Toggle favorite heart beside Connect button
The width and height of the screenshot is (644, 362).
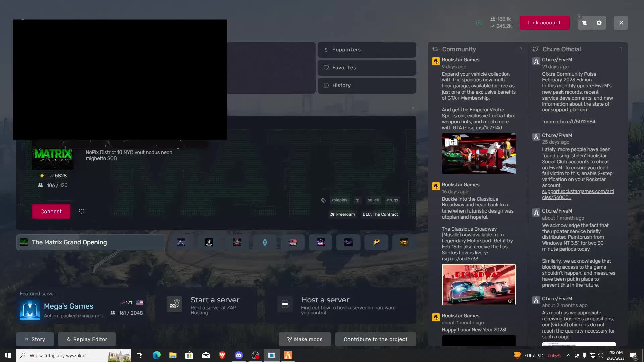[82, 212]
